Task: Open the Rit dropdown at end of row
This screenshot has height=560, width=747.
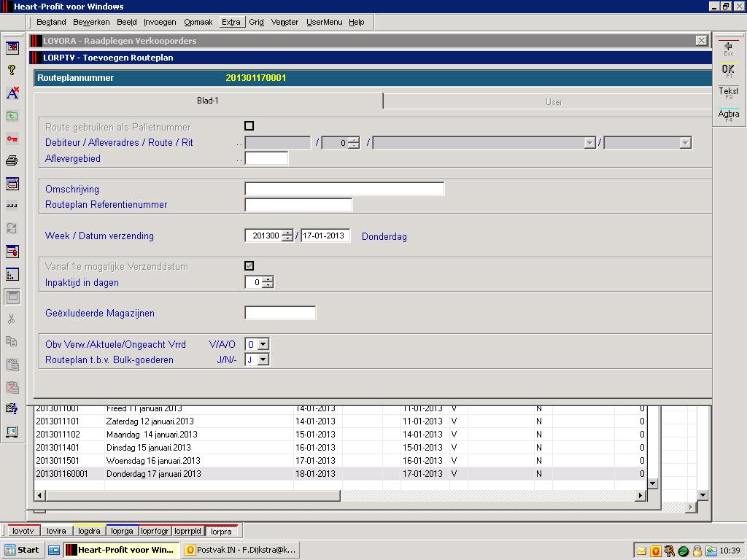Action: click(685, 143)
